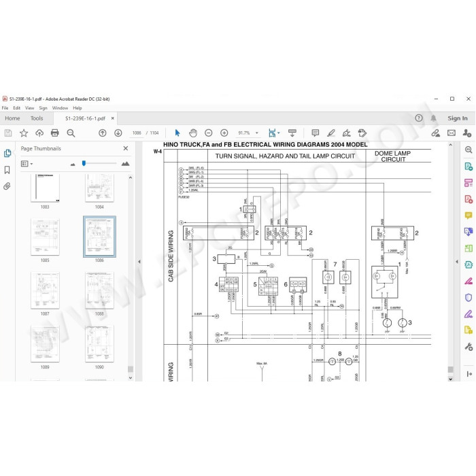Switch to the Tools tab
The height and width of the screenshot is (476, 476).
tap(37, 118)
